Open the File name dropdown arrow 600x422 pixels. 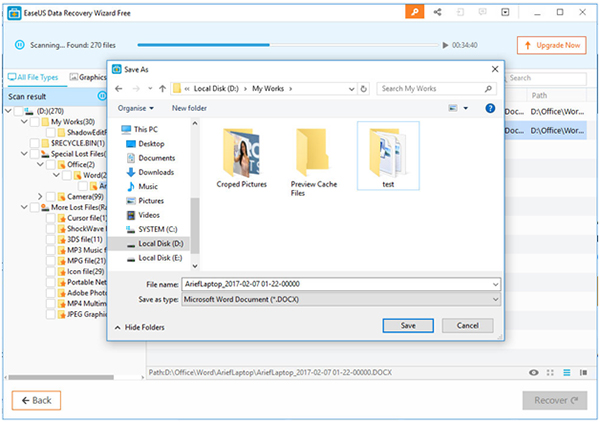coord(496,284)
